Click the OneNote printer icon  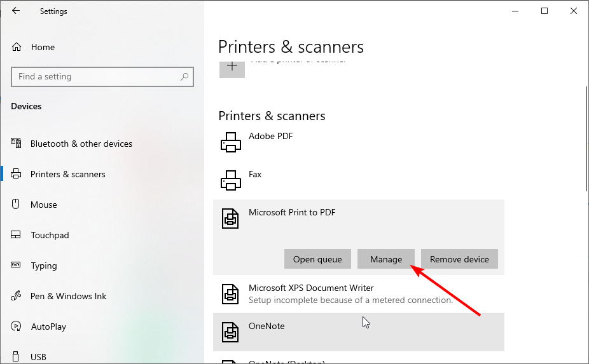tap(230, 332)
